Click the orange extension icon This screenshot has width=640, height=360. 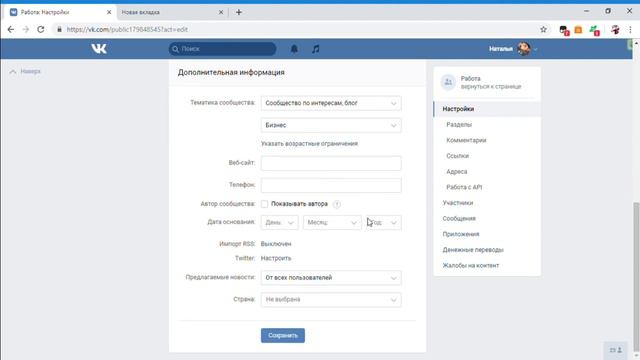578,30
